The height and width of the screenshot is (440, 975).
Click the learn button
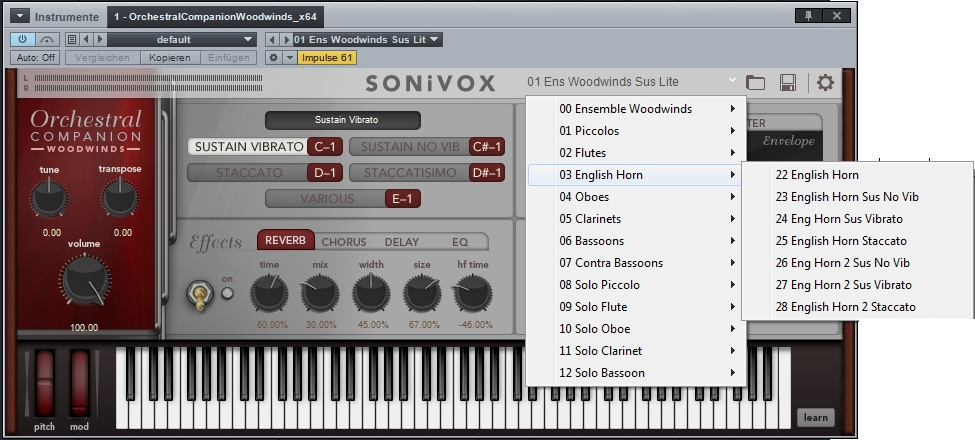point(815,418)
